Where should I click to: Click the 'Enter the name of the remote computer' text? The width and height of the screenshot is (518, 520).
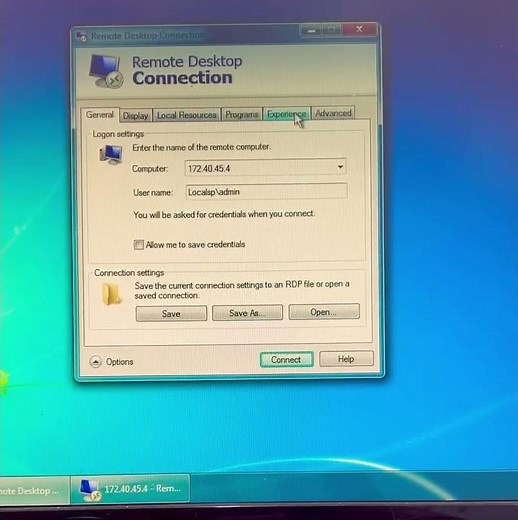coord(202,147)
